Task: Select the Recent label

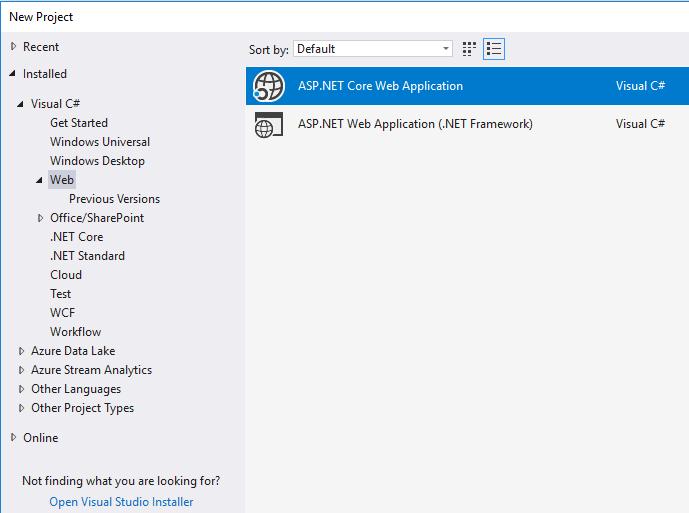Action: (41, 47)
